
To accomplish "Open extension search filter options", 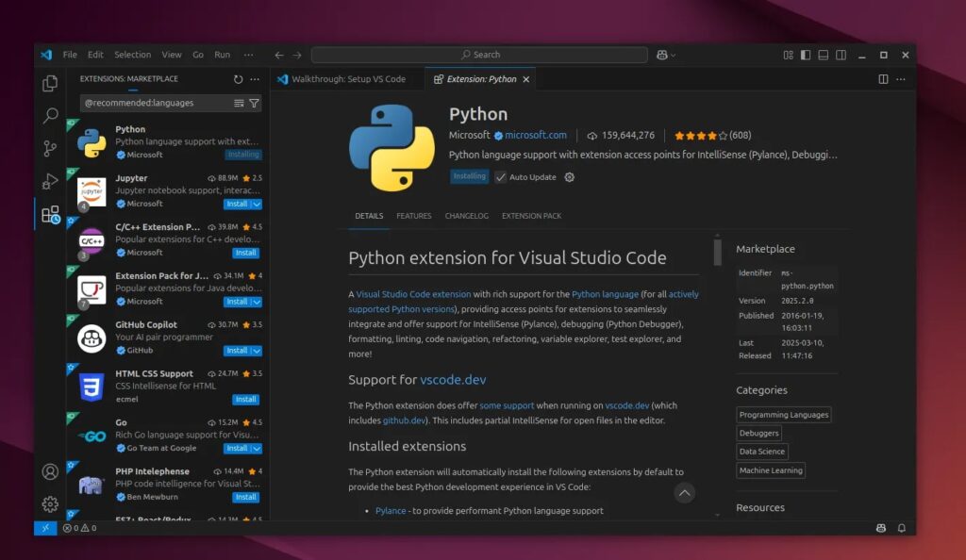I will point(255,103).
